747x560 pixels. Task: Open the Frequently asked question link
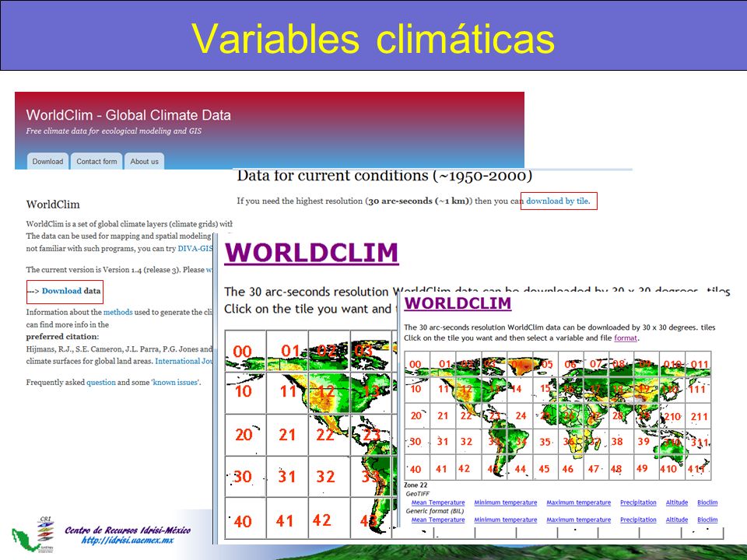click(x=101, y=383)
